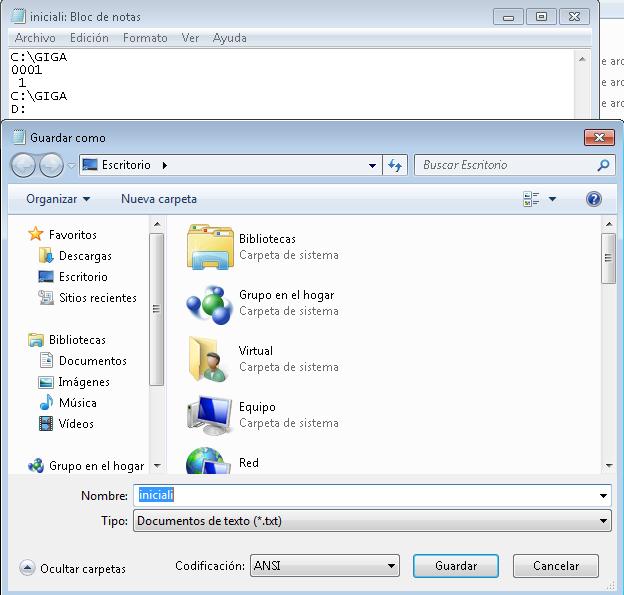
Task: Click scroll up arrow of file list
Action: pyautogui.click(x=609, y=224)
